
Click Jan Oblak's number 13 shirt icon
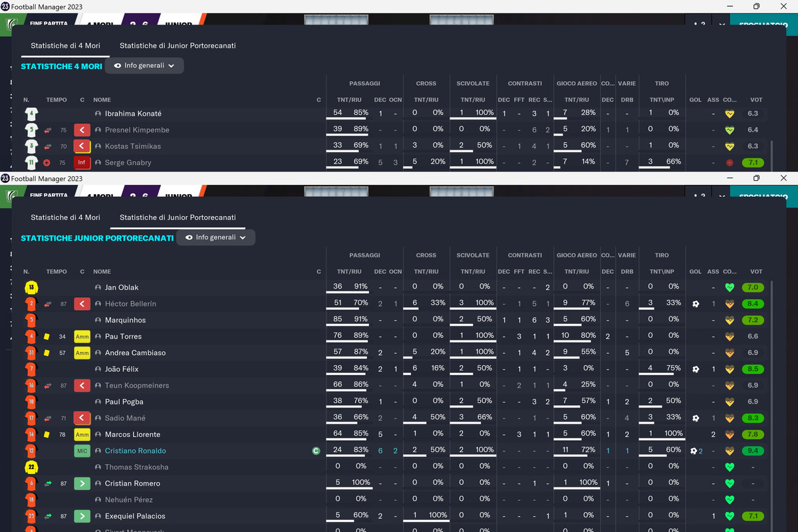tap(31, 288)
